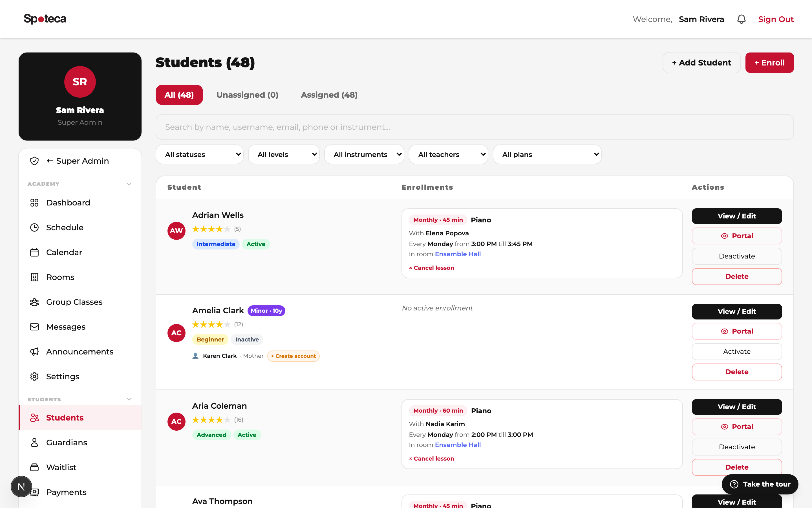Viewport: 812px width, 508px height.
Task: Click the AC avatar for Amelia Clark
Action: click(176, 333)
